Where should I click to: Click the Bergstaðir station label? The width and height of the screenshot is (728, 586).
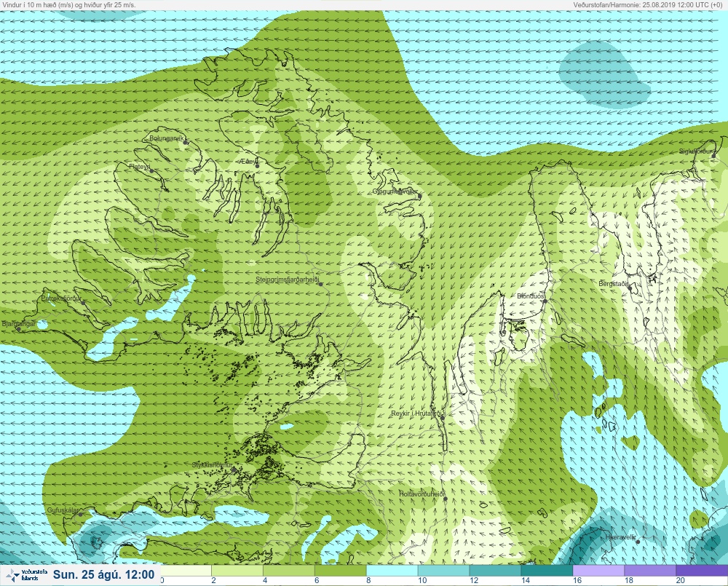(614, 283)
